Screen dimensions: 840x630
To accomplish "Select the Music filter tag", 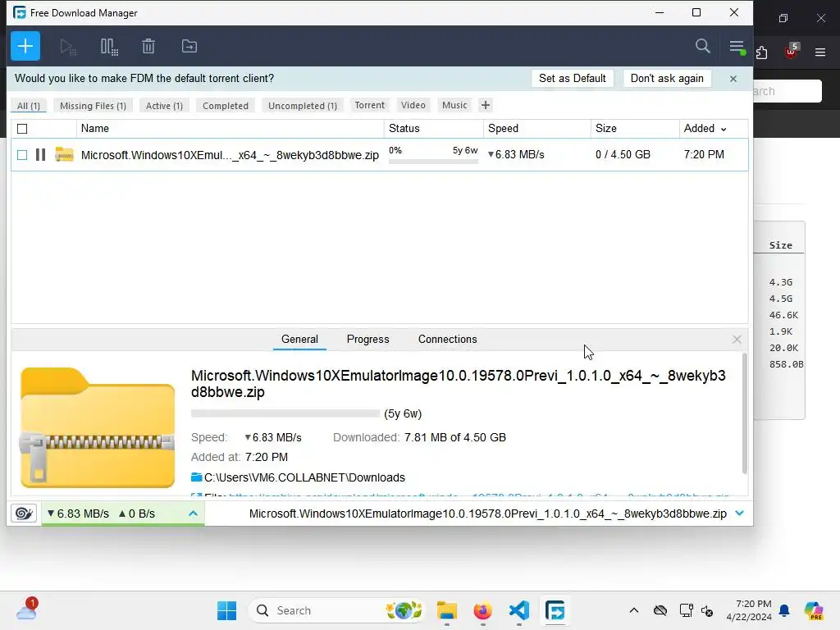I will tap(454, 105).
